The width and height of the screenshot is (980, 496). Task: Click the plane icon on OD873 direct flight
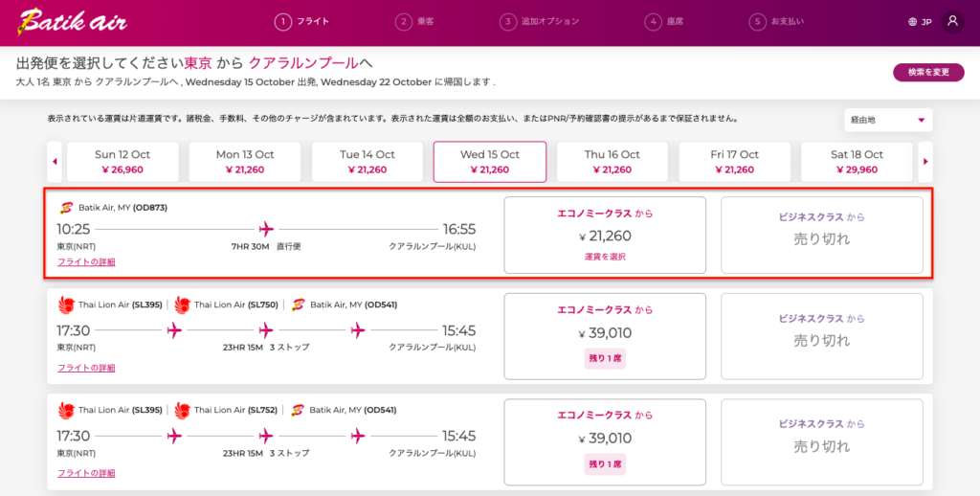[x=266, y=228]
